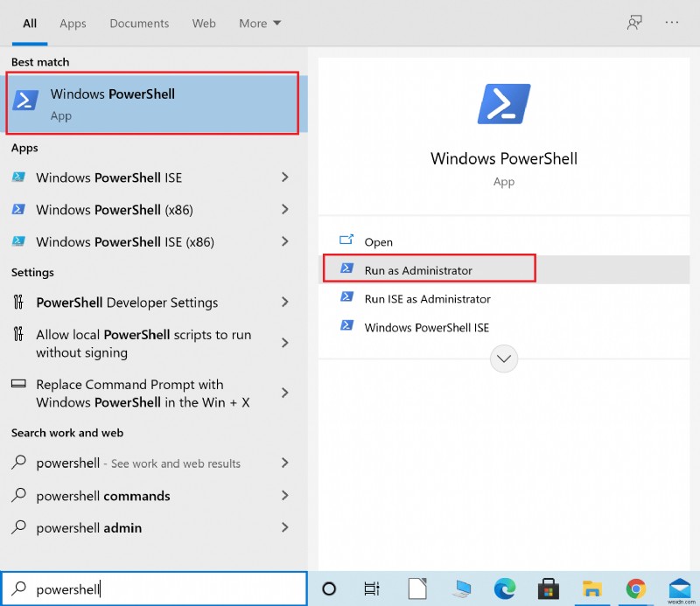Image resolution: width=700 pixels, height=606 pixels.
Task: Select the All search tab
Action: [30, 24]
